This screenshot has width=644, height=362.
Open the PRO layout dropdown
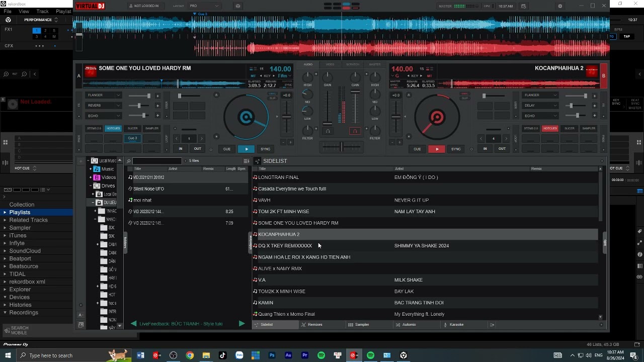pos(204,6)
